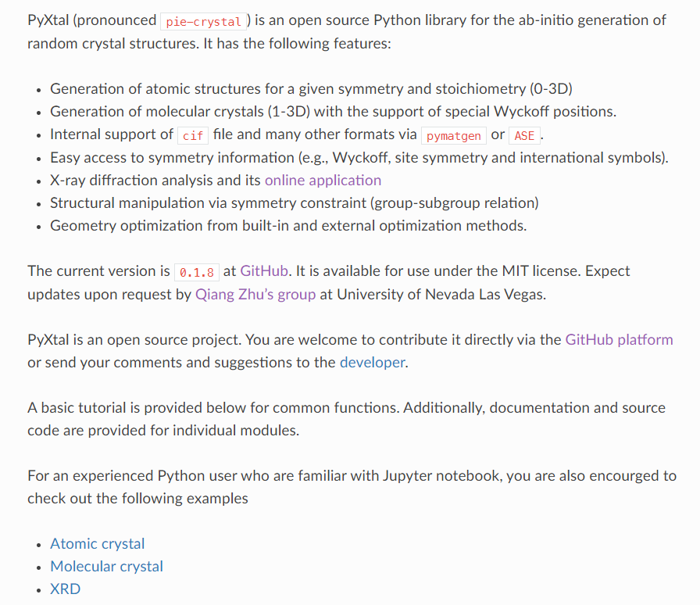Click the Geometry optimization bullet text

click(288, 226)
